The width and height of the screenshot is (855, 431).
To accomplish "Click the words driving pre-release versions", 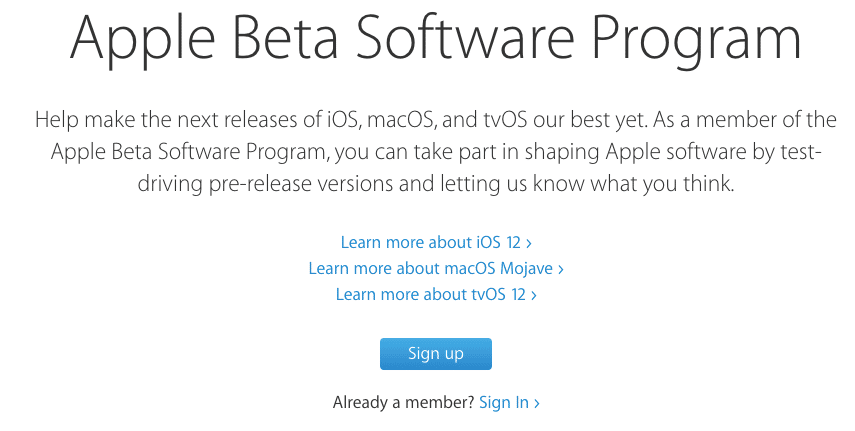I will 266,184.
